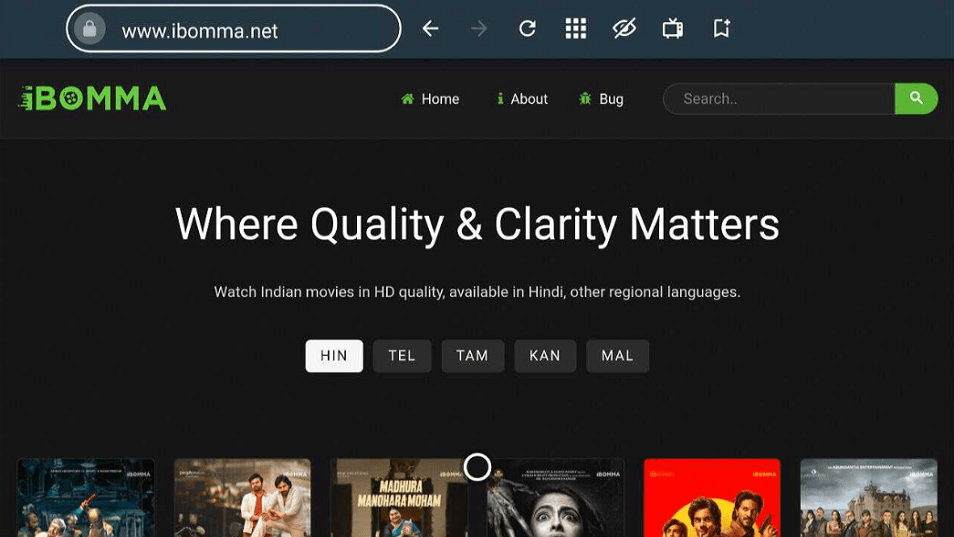Open the dark blue first movie poster
This screenshot has height=537, width=954.
[x=86, y=497]
